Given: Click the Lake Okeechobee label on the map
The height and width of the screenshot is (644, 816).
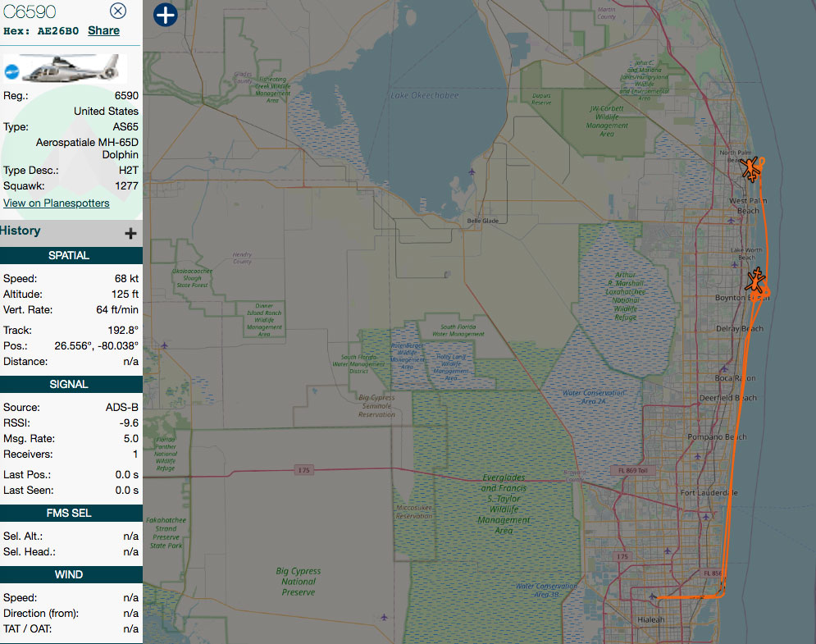Looking at the screenshot, I should [x=425, y=95].
